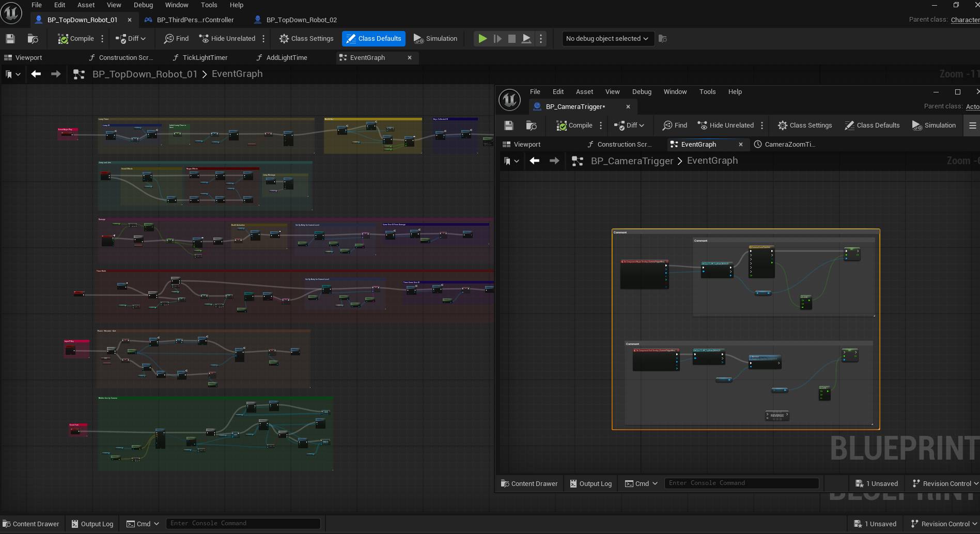Switch to BP_TopDown_Robot_02 tab
The width and height of the screenshot is (980, 534).
pos(301,20)
